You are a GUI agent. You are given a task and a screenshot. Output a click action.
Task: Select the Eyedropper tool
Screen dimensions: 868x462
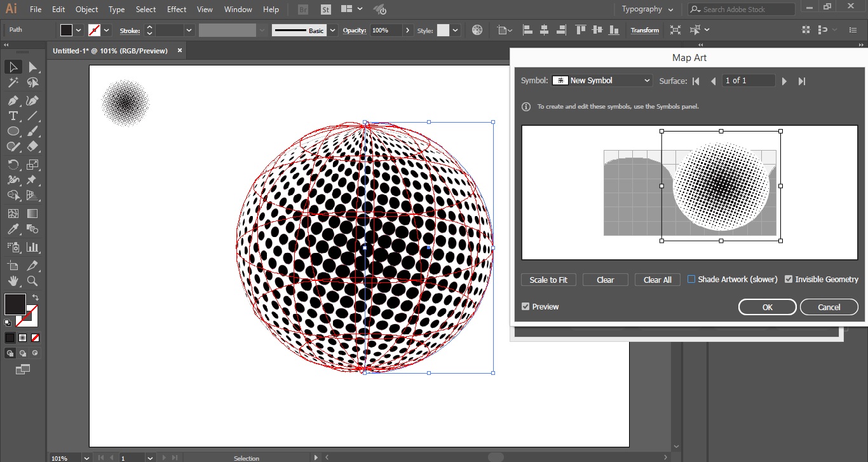[x=13, y=229]
